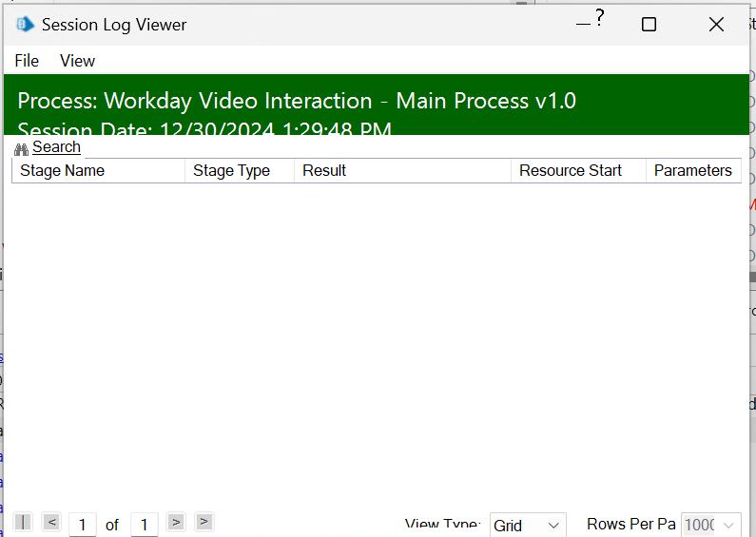Go to the previous log page

pos(51,522)
